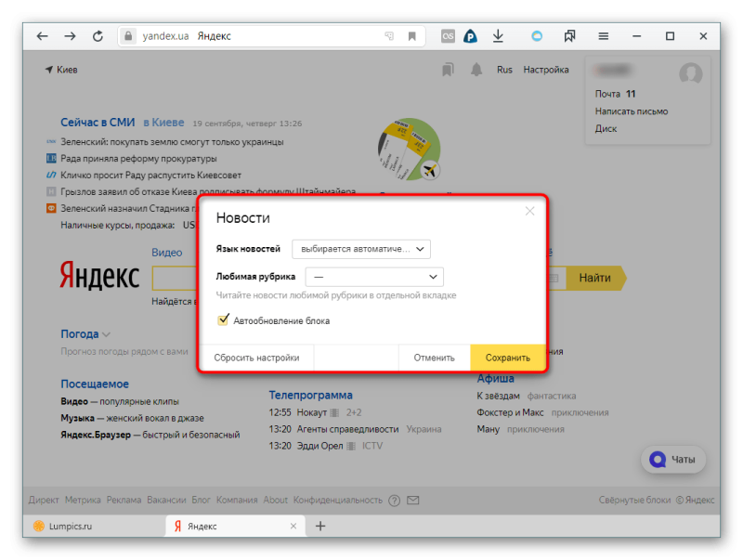This screenshot has height=560, width=743.
Task: Expand the Погода block chevron
Action: 106,334
